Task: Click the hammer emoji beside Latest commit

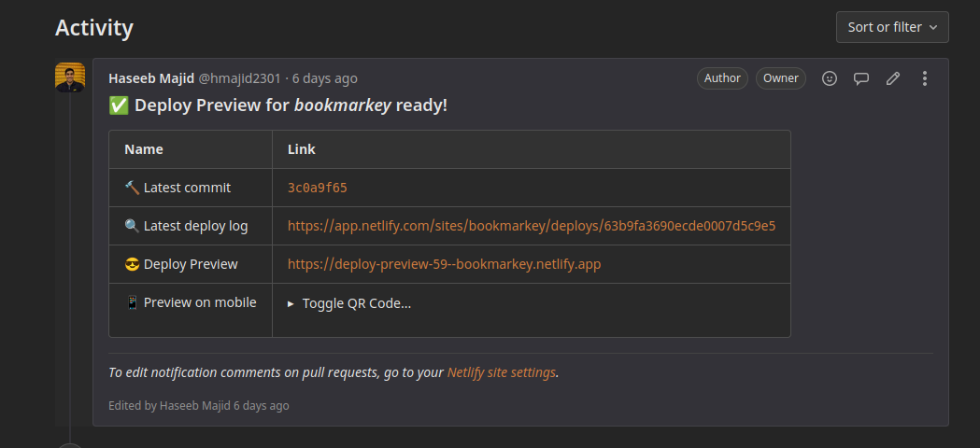Action: point(132,188)
